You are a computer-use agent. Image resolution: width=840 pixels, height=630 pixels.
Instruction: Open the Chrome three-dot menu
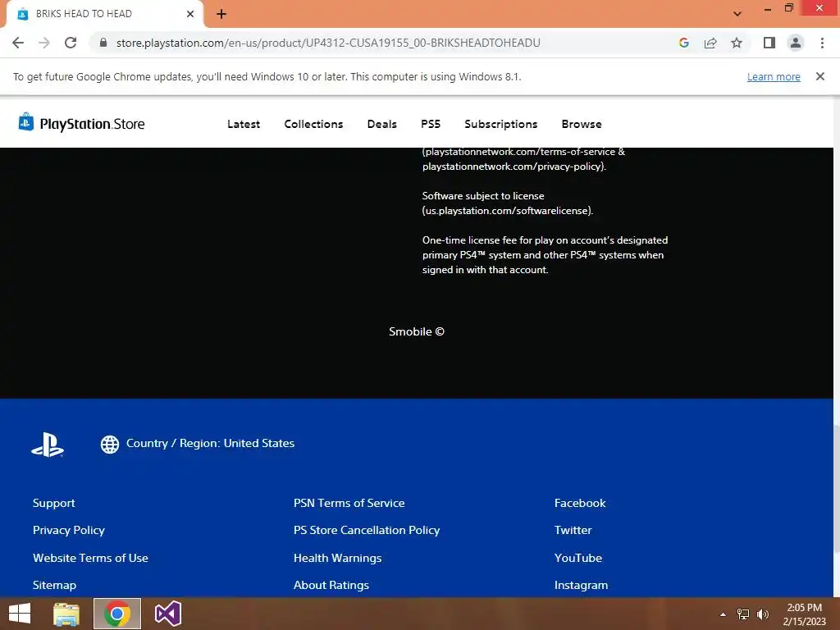point(822,43)
